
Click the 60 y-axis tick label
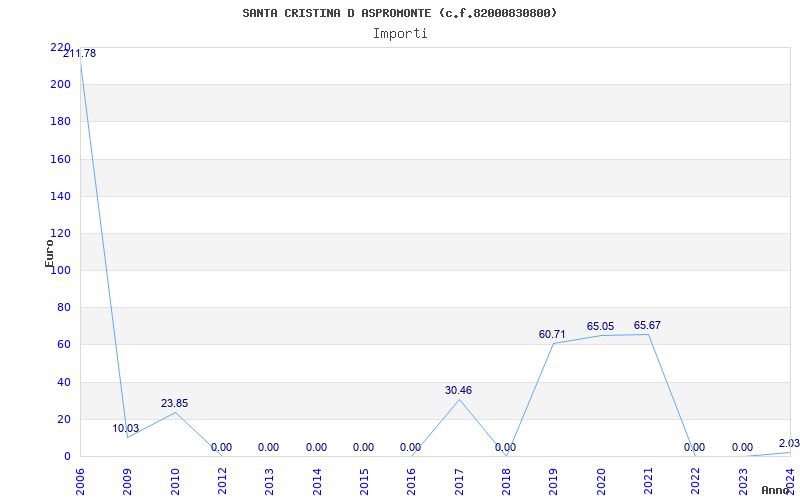coord(63,345)
